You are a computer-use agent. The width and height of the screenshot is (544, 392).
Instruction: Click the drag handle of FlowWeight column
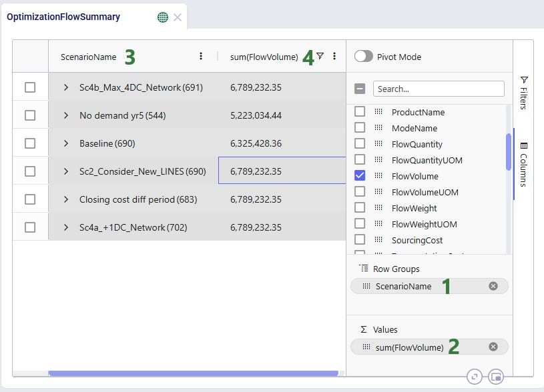[378, 207]
